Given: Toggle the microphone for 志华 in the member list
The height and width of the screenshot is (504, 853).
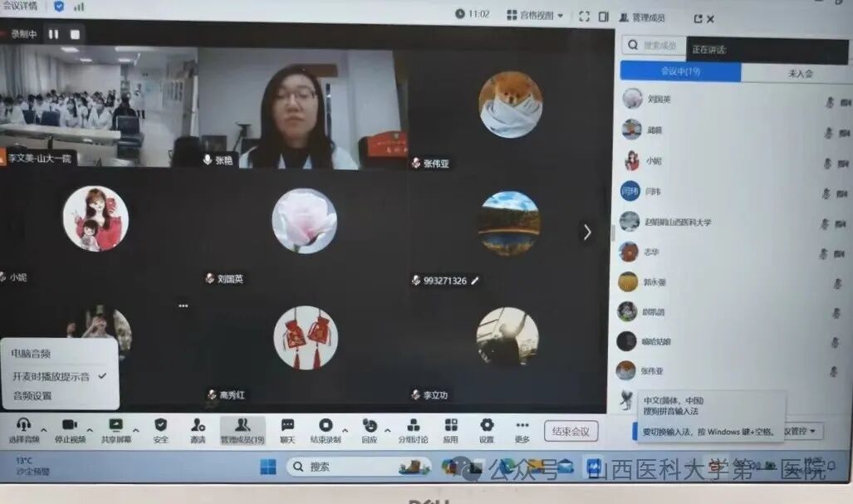Looking at the screenshot, I should coord(824,253).
